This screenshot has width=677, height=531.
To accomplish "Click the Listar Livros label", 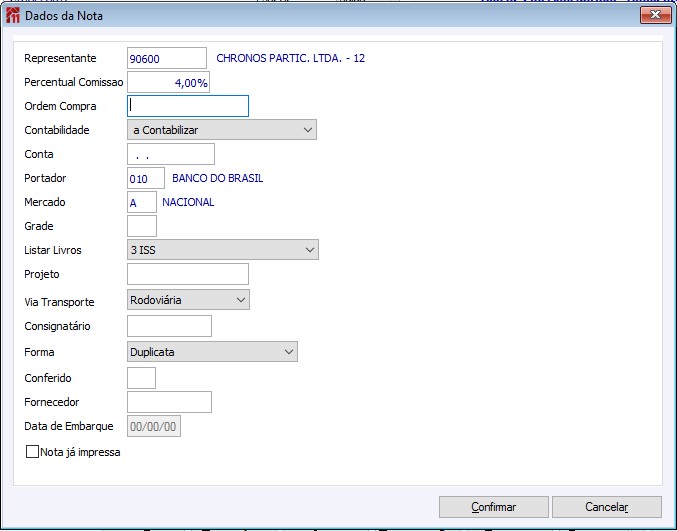I will point(53,250).
